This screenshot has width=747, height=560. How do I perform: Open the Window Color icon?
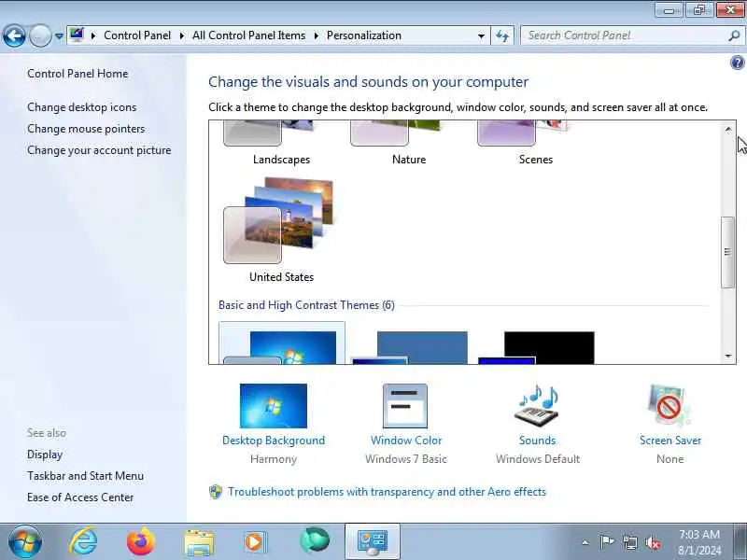(405, 406)
